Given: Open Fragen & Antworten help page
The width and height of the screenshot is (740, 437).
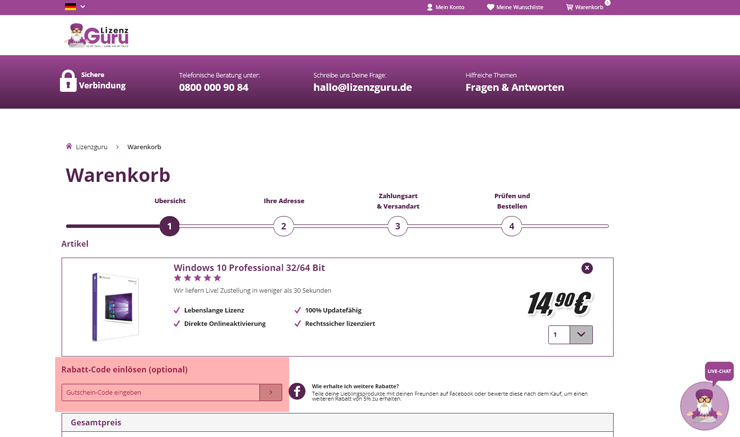Looking at the screenshot, I should (x=514, y=87).
